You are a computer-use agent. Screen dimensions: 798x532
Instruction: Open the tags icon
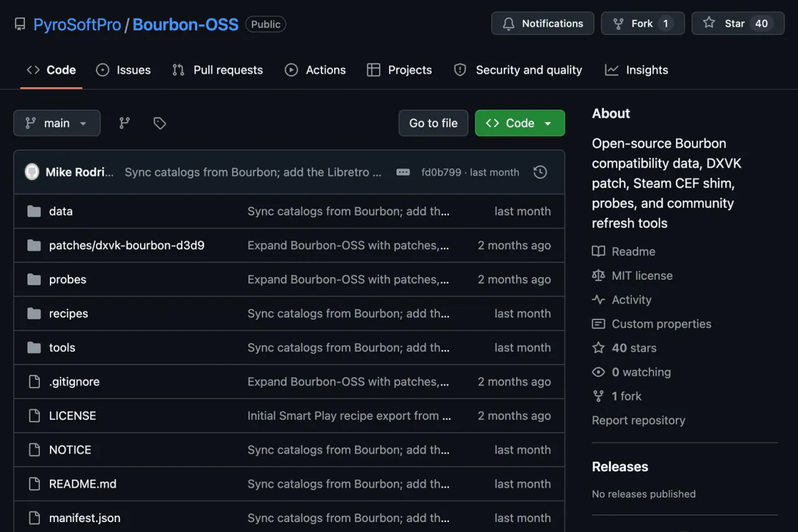pyautogui.click(x=160, y=123)
